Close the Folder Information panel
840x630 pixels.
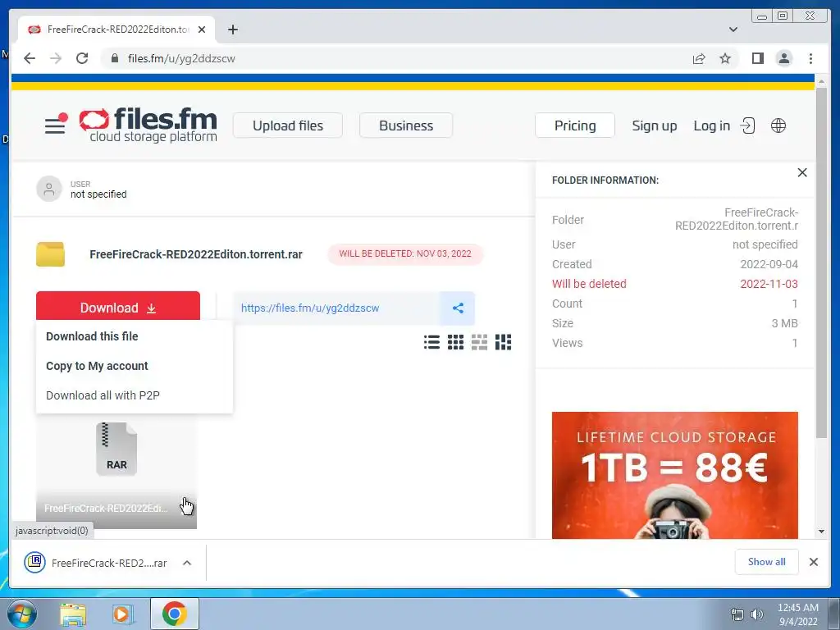pyautogui.click(x=802, y=172)
